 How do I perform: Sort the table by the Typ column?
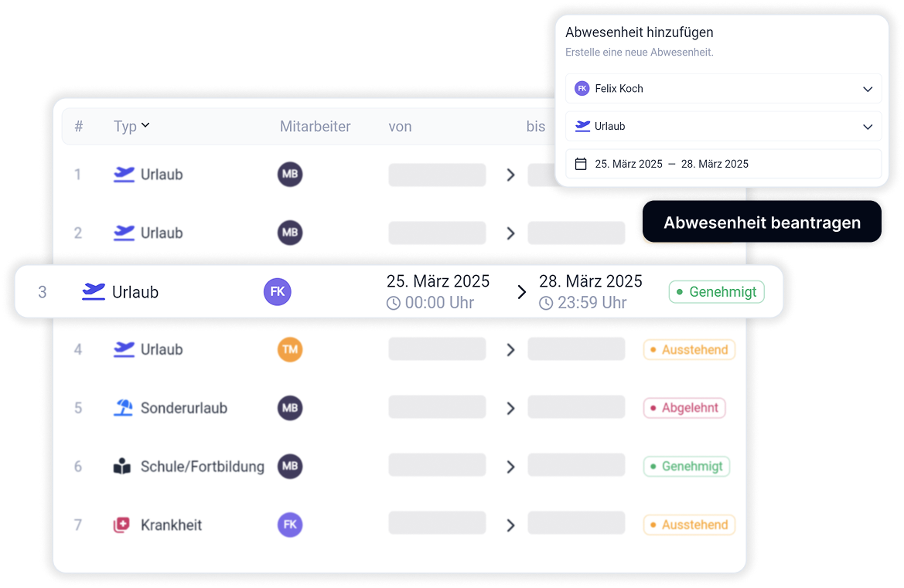click(131, 126)
